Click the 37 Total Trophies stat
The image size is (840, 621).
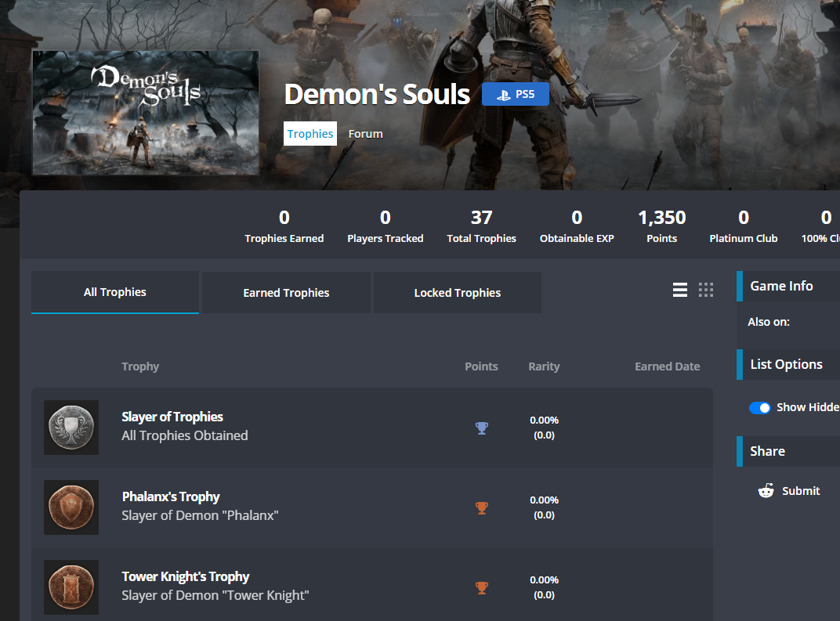(x=482, y=226)
